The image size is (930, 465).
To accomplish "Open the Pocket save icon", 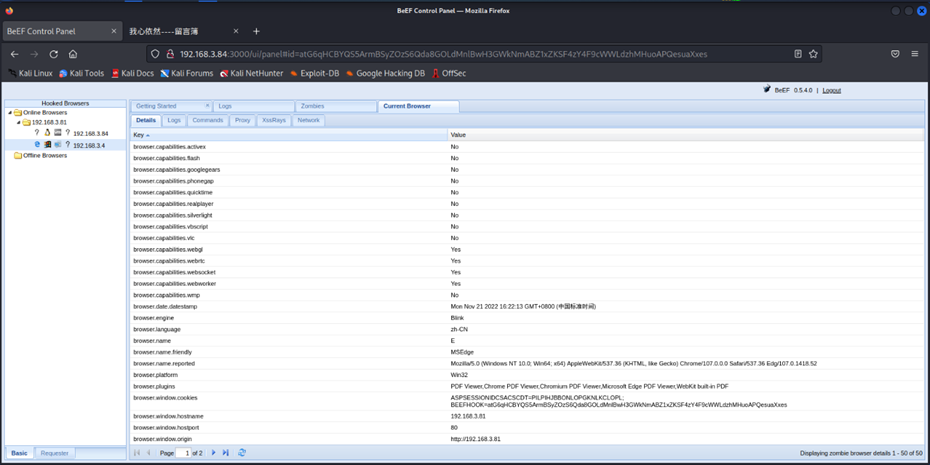I will coord(895,54).
